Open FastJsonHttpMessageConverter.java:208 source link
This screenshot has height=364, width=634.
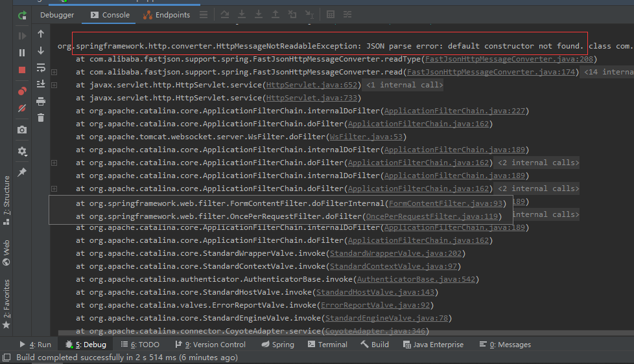[x=509, y=59]
